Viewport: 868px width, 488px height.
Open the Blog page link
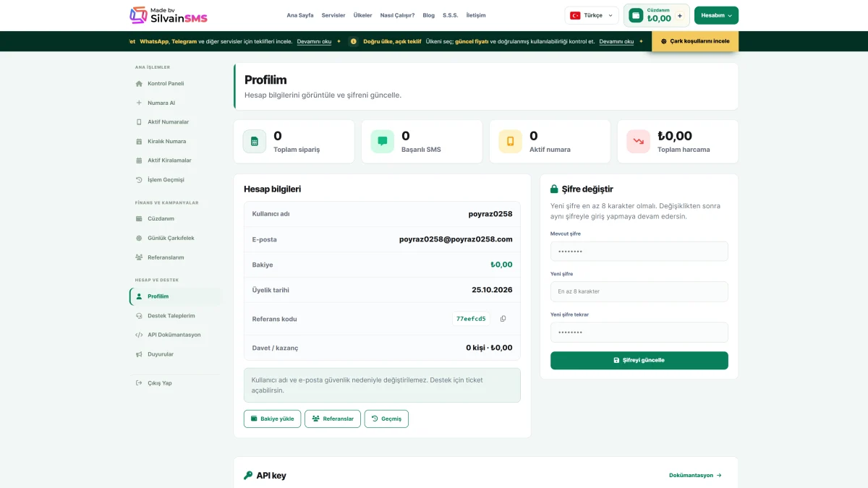429,15
